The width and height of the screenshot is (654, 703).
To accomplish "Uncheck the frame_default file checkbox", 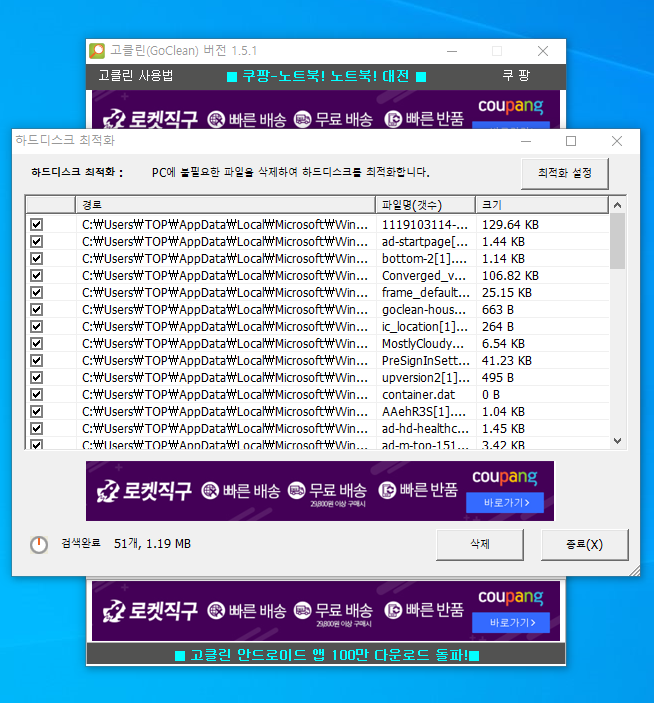I will click(36, 292).
